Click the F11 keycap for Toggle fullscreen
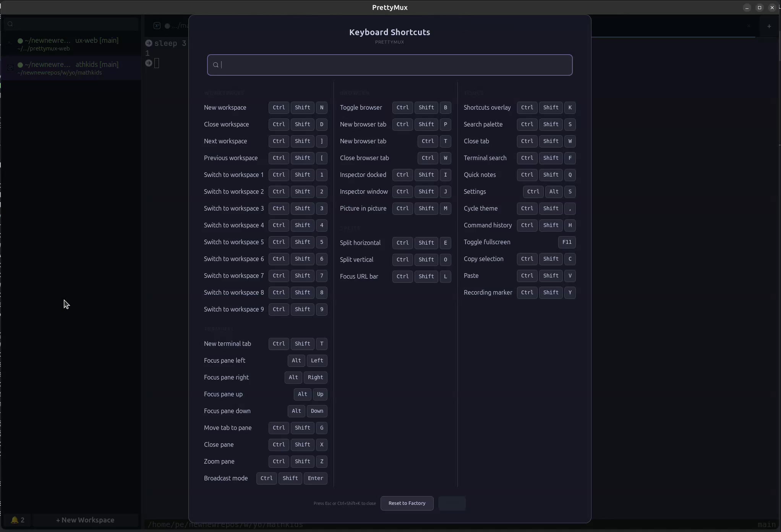Viewport: 781px width, 532px height. pyautogui.click(x=567, y=242)
